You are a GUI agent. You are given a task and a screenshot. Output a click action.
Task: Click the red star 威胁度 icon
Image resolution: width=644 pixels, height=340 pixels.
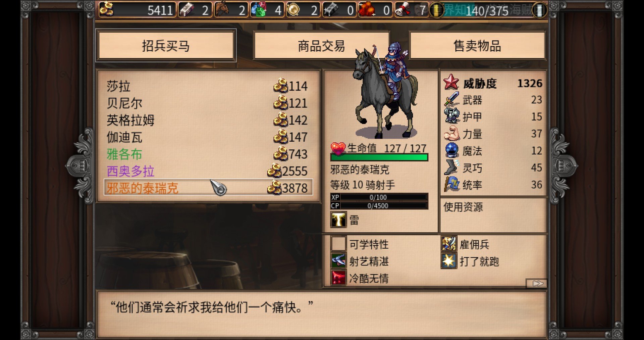tap(451, 82)
